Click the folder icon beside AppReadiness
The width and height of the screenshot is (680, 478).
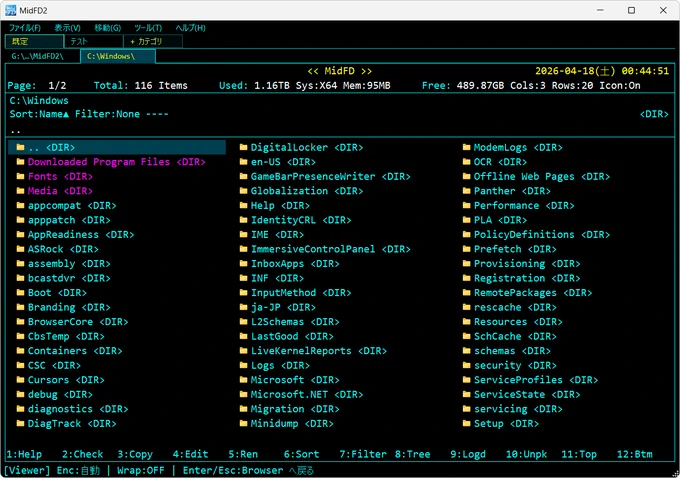20,234
